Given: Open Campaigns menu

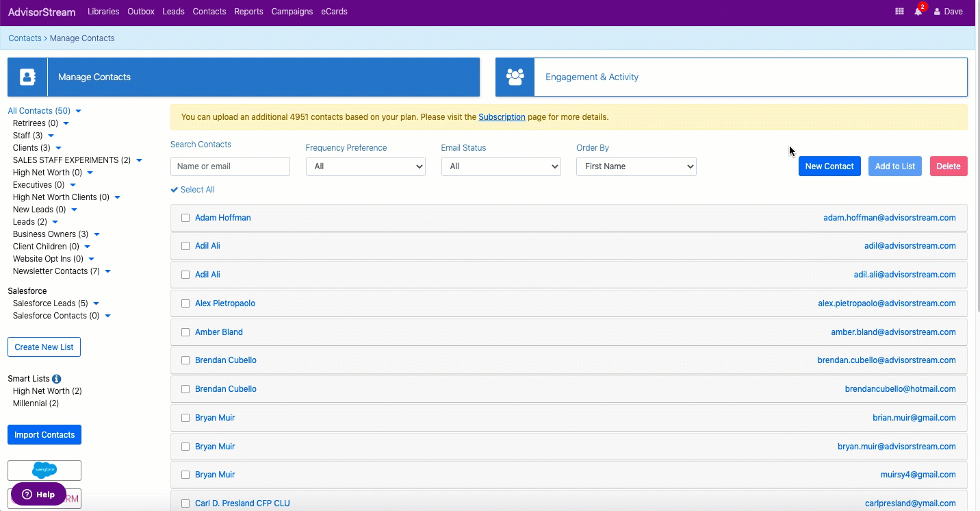Looking at the screenshot, I should (292, 12).
